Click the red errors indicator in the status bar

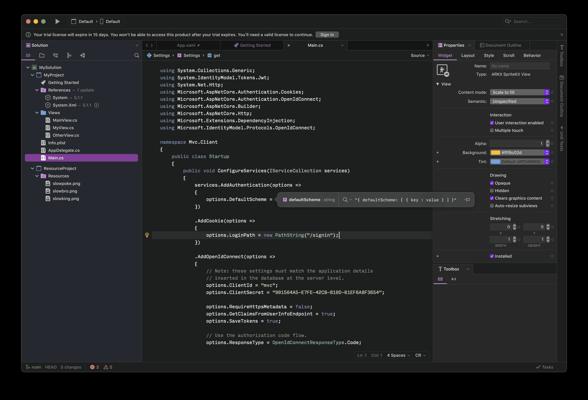pyautogui.click(x=94, y=367)
